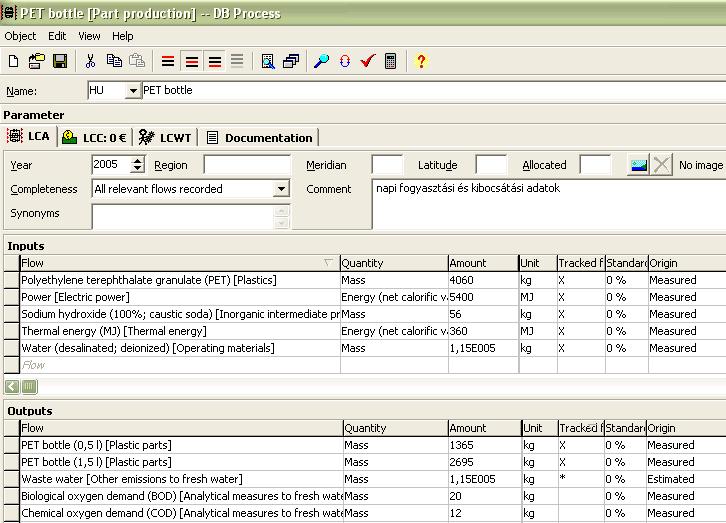Click the Amount header in Inputs table

click(x=483, y=263)
